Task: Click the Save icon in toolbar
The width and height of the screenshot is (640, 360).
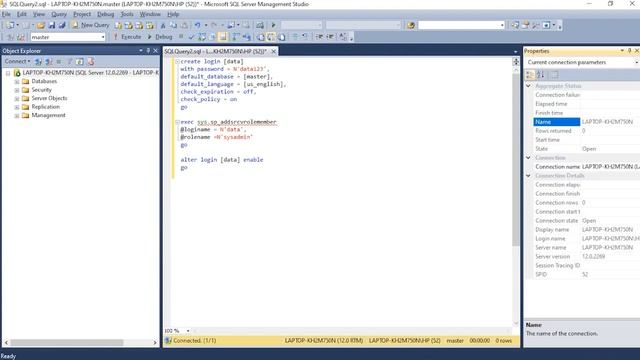Action: (52, 25)
